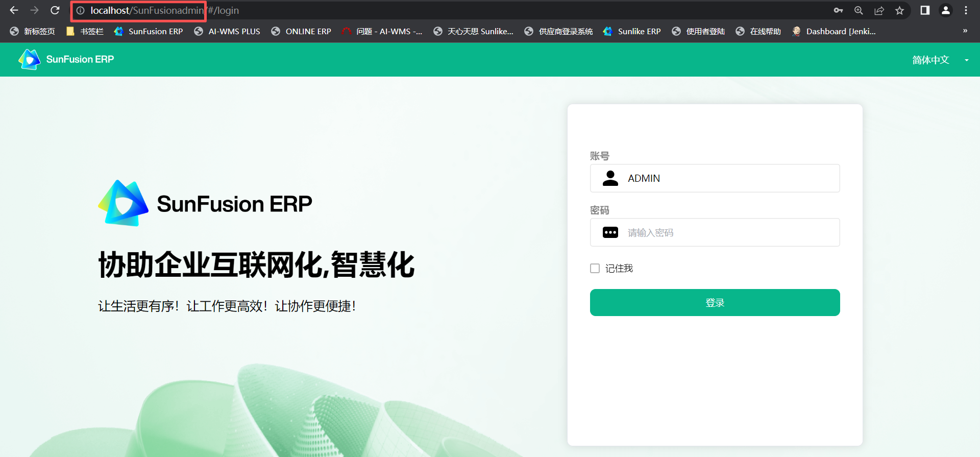Open 供应商登录系统 bookmark
Image resolution: width=980 pixels, height=457 pixels.
(559, 31)
